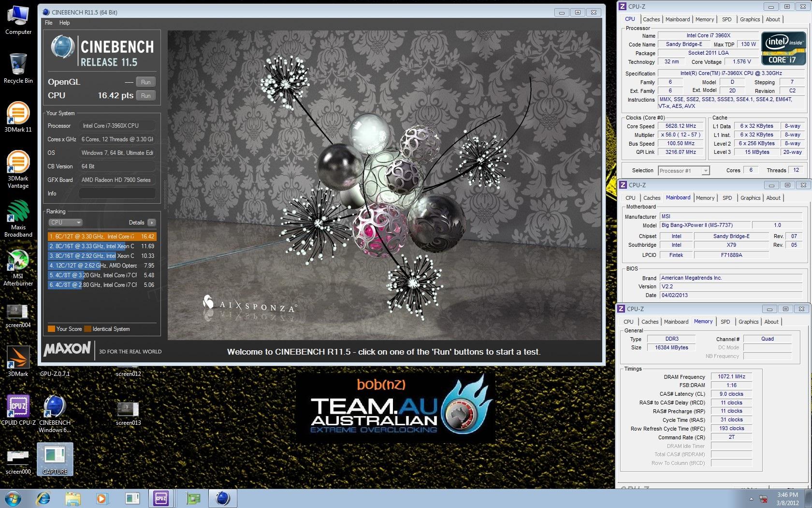The height and width of the screenshot is (508, 812).
Task: Click the MAXON logo in Cinebench
Action: point(67,349)
